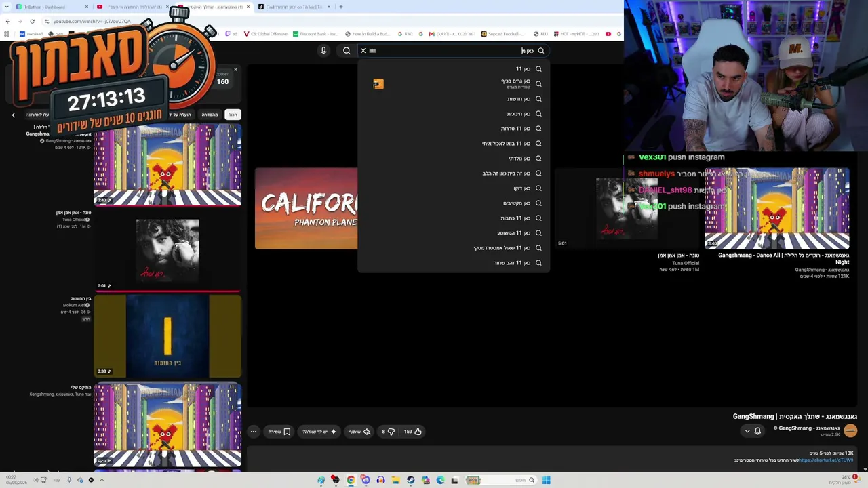Select the 'הועלה על ידי' filter chip
This screenshot has width=868, height=488.
pos(180,115)
